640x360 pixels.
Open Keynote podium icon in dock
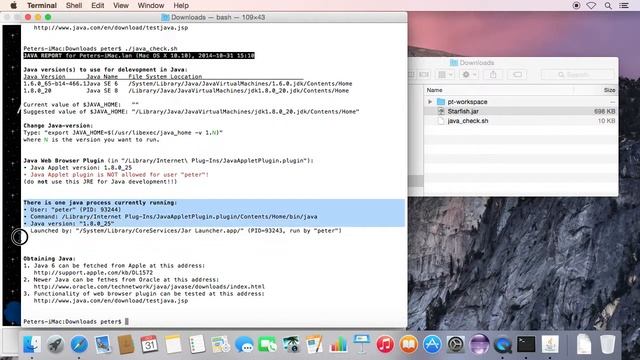[x=362, y=344]
